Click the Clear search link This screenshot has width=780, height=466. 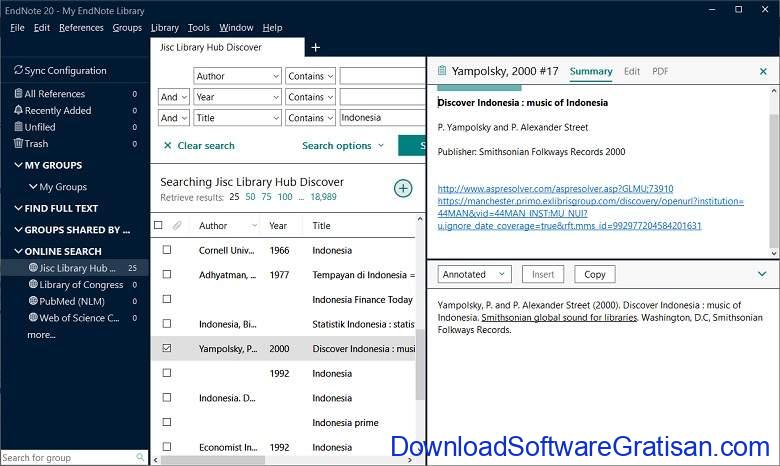pos(206,146)
